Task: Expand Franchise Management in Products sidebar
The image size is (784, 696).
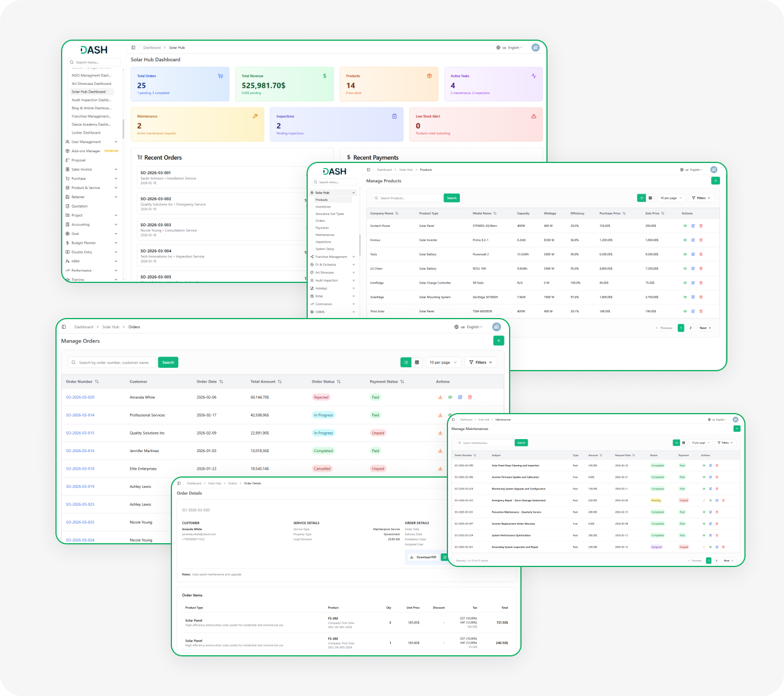Action: click(x=333, y=257)
